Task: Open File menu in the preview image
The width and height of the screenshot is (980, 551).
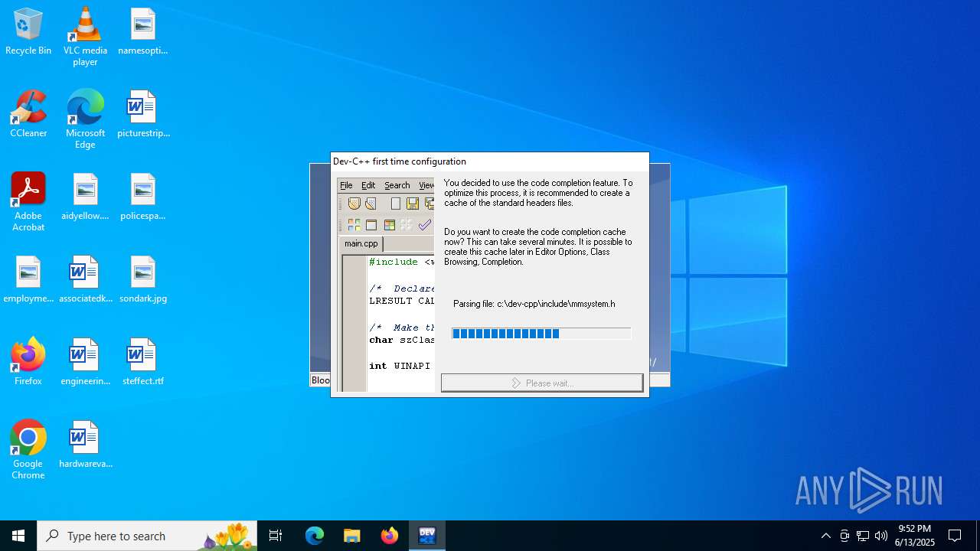Action: click(x=346, y=185)
